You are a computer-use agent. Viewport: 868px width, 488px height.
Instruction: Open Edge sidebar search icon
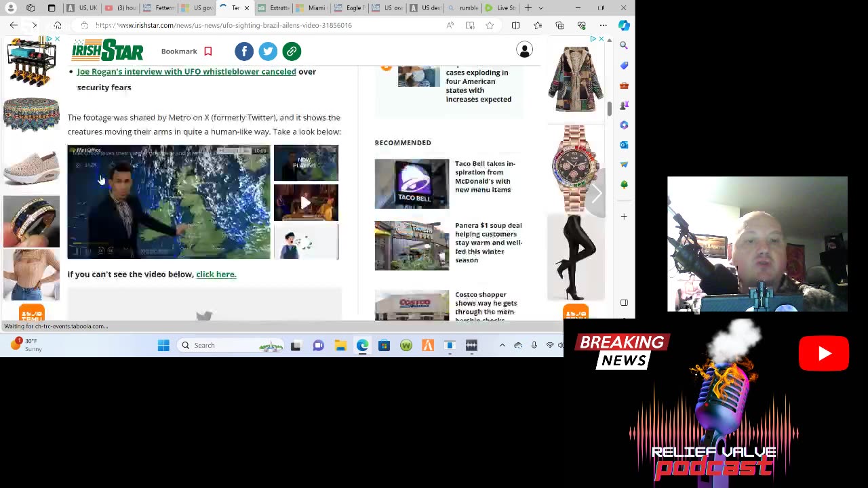coord(624,45)
